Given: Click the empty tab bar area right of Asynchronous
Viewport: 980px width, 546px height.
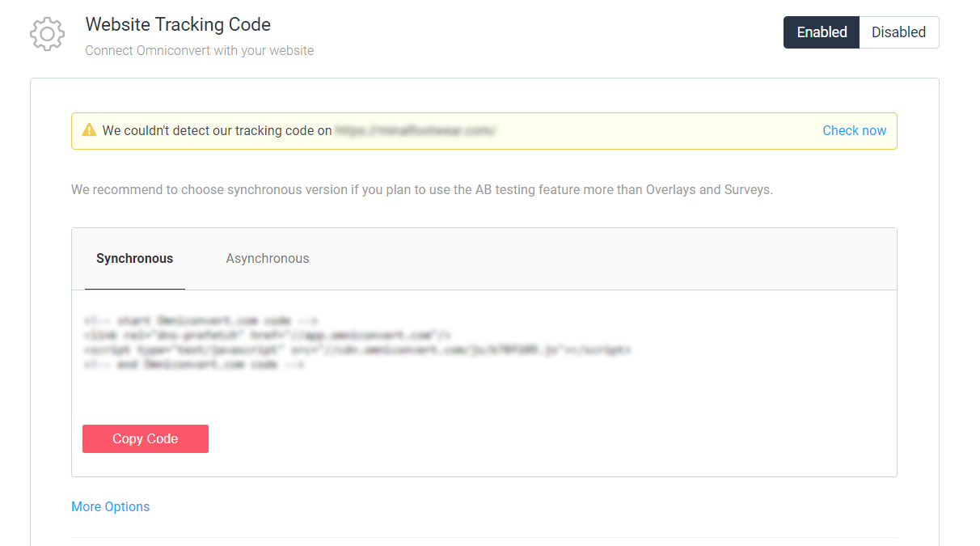Looking at the screenshot, I should tap(606, 259).
